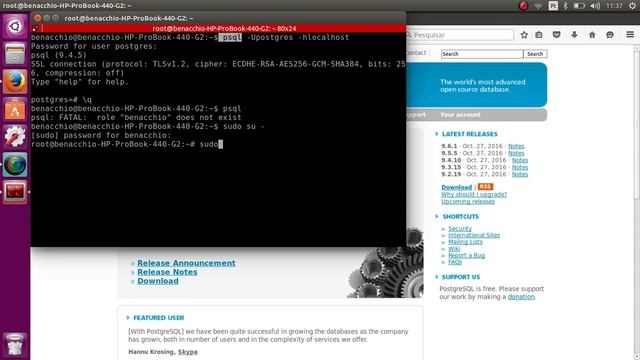Open Mailing Lists shortcut link

coord(465,242)
